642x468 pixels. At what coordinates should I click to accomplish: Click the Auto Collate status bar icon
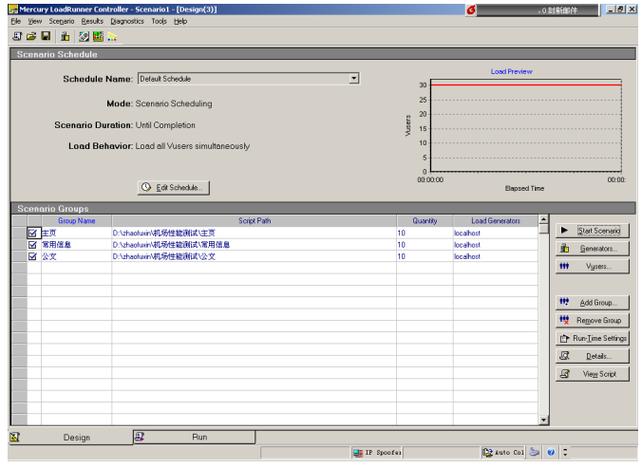tap(487, 452)
